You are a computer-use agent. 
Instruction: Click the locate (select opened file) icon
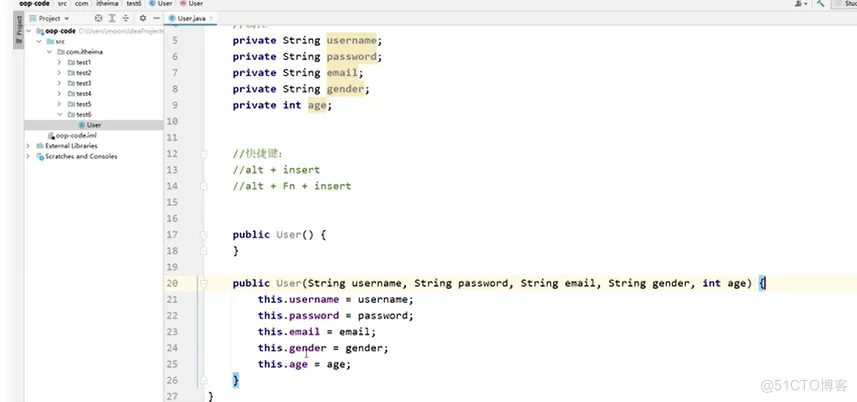[98, 18]
